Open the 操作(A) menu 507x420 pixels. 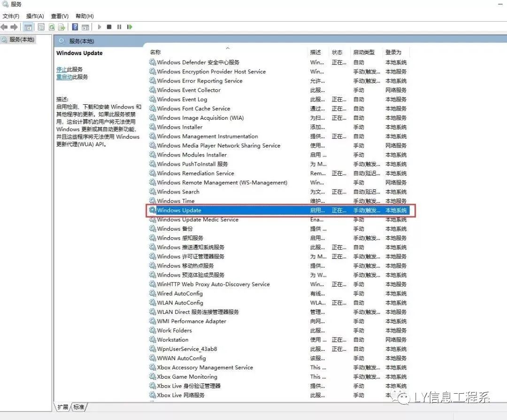(35, 16)
